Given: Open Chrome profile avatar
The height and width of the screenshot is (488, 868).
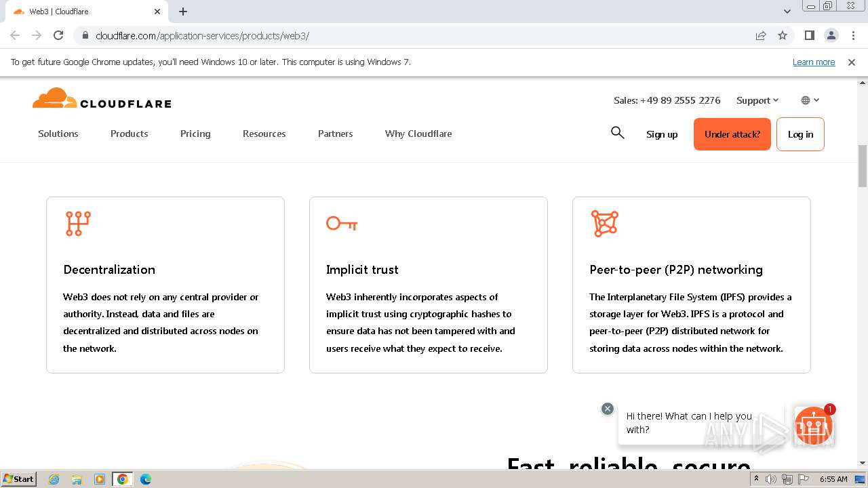Looking at the screenshot, I should [x=831, y=35].
